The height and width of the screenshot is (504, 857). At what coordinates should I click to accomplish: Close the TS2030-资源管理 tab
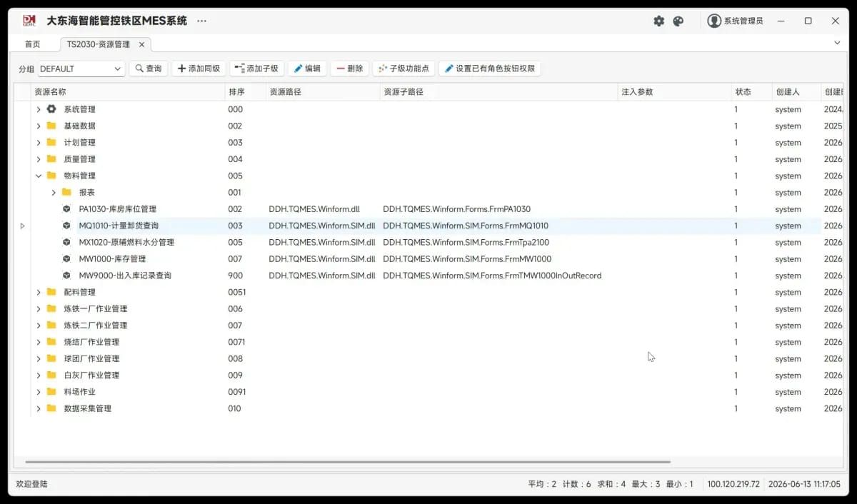coord(141,44)
